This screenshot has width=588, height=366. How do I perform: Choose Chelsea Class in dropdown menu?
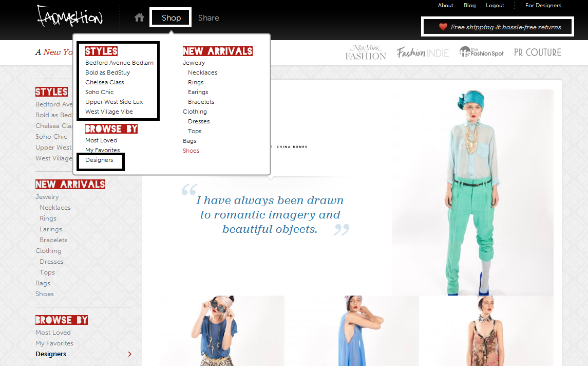[x=104, y=82]
